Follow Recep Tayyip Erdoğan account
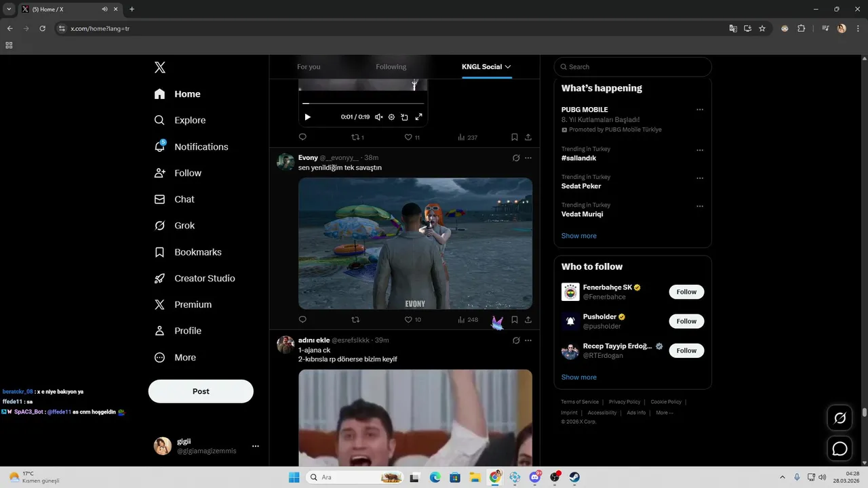 pos(686,350)
